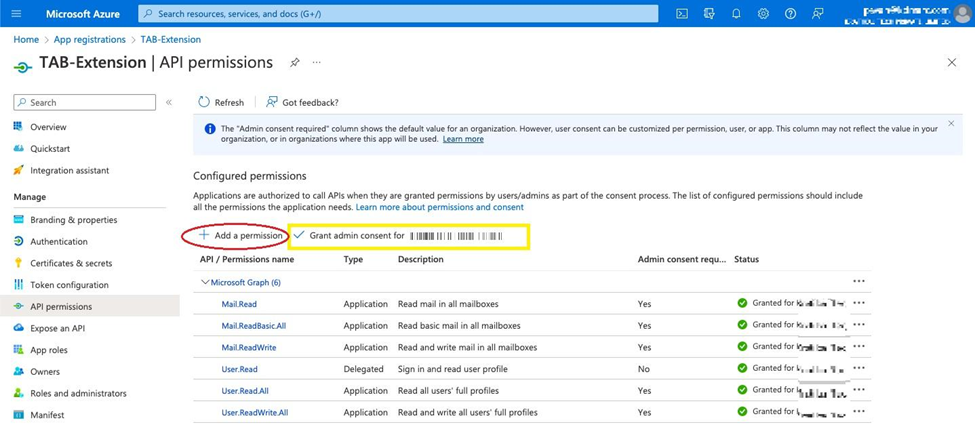Click the Description column header
The height and width of the screenshot is (431, 975).
(x=421, y=259)
